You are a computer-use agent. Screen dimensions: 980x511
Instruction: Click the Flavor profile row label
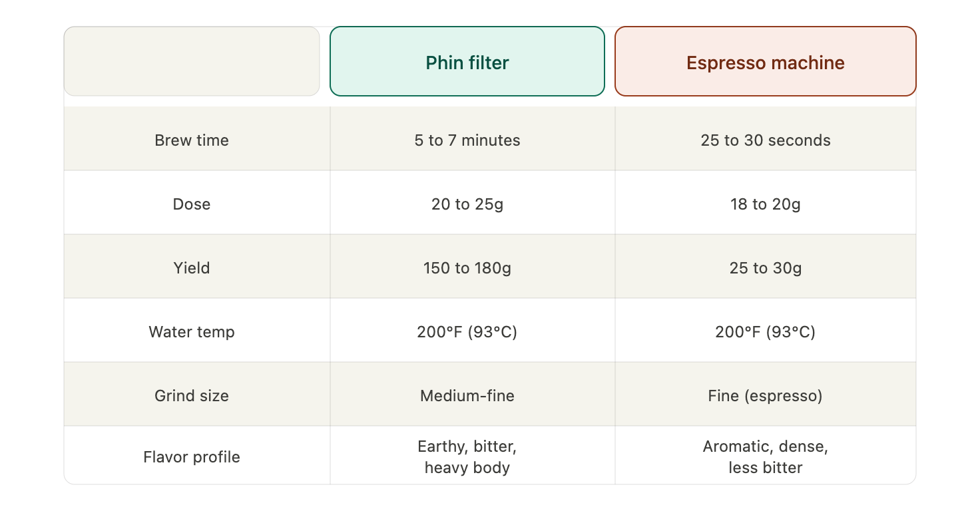pos(192,456)
